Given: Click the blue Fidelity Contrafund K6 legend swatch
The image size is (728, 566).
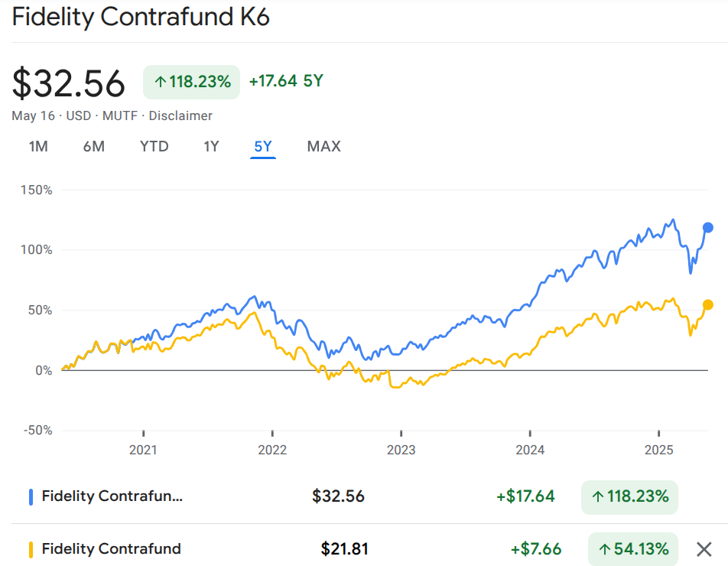Looking at the screenshot, I should [x=31, y=497].
